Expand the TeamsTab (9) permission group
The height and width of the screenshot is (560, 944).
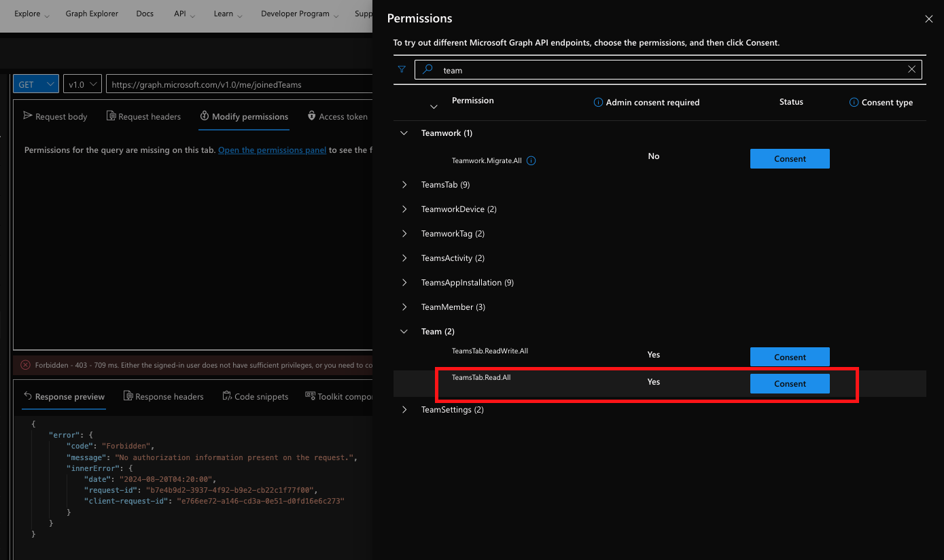(404, 184)
